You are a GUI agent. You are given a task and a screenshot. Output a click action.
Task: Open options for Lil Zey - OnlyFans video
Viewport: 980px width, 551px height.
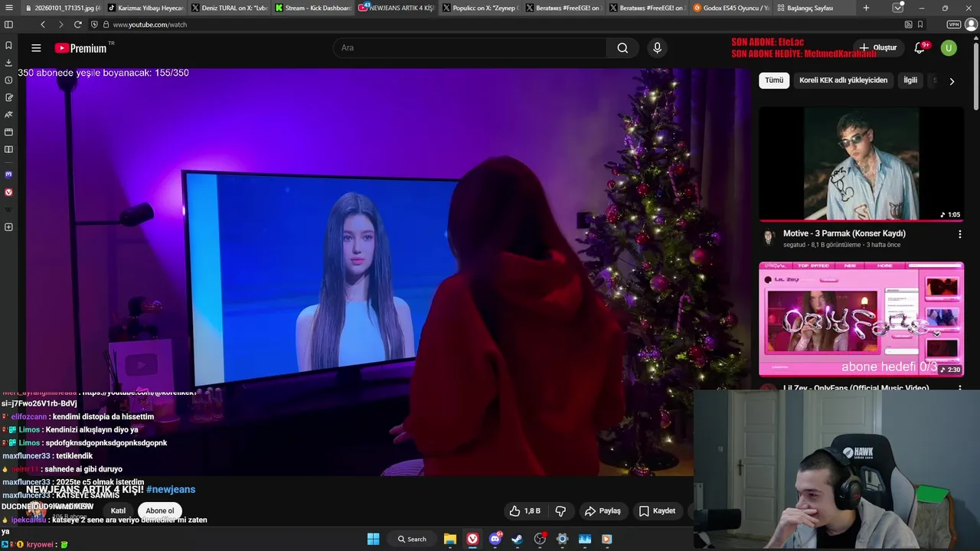(959, 389)
